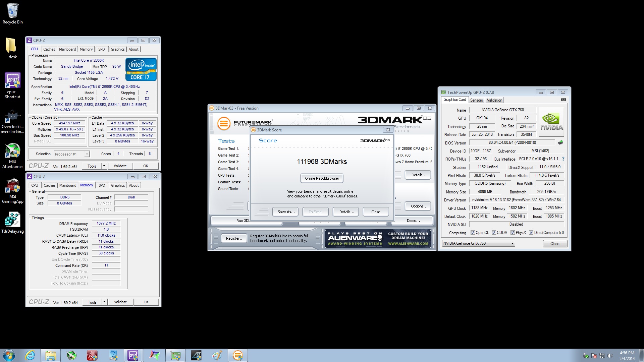This screenshot has width=644, height=362.
Task: Open the Action Center flag tray icon
Action: pos(594,356)
